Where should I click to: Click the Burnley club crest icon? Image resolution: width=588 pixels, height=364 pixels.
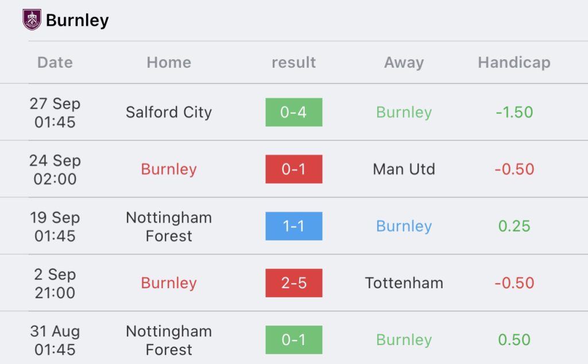click(32, 20)
